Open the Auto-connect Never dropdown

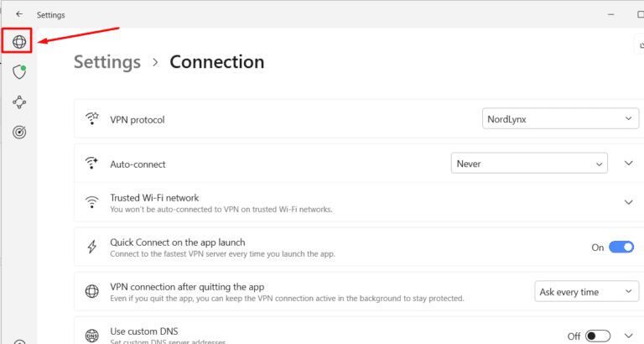pos(528,164)
